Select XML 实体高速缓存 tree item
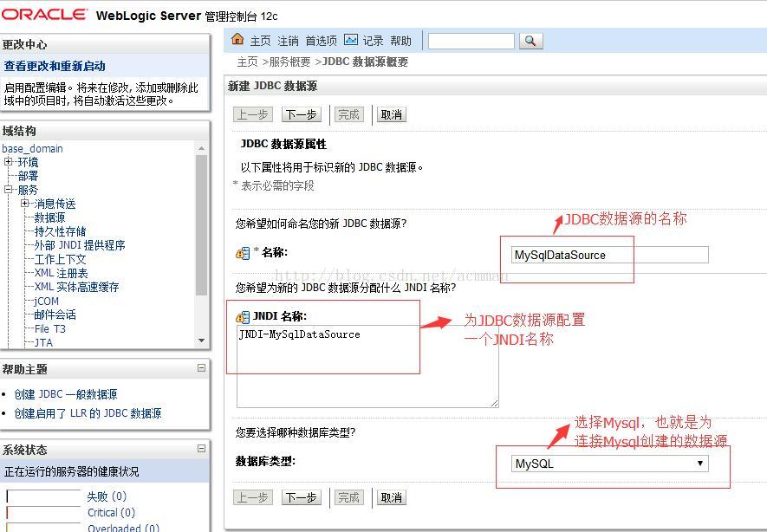Viewport: 767px width, 532px height. tap(77, 287)
